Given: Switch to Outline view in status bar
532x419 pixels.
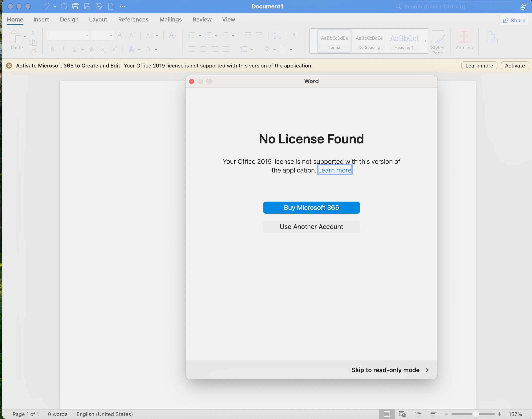Looking at the screenshot, I should pos(418,414).
